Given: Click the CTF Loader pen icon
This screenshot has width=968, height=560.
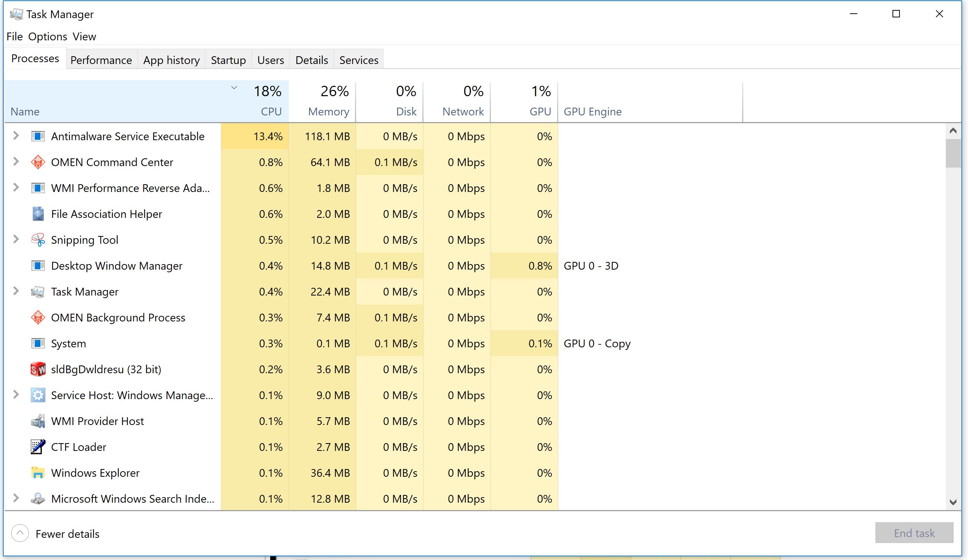Looking at the screenshot, I should coord(38,447).
